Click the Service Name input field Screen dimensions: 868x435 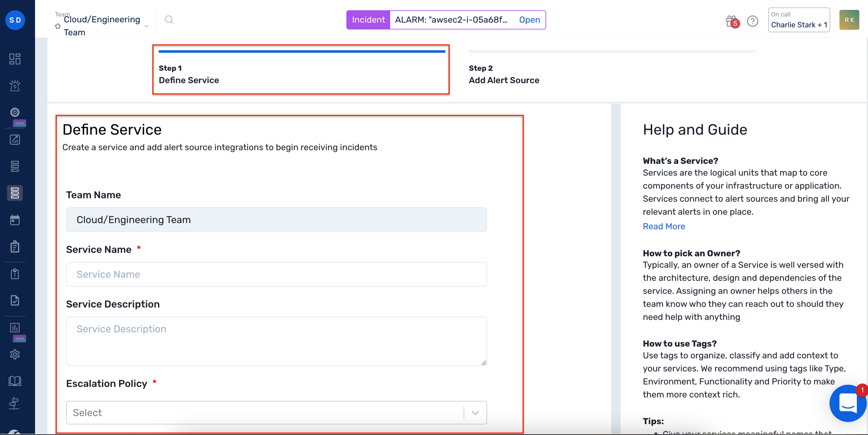tap(277, 274)
